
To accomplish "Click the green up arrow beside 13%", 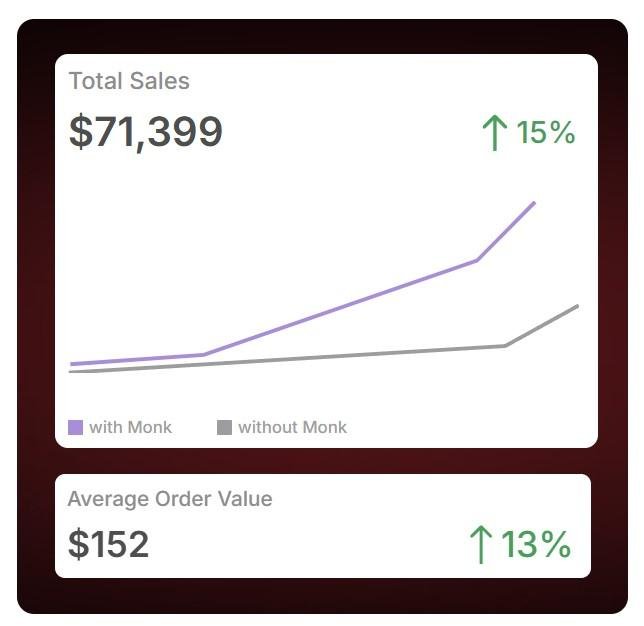I will tap(481, 544).
